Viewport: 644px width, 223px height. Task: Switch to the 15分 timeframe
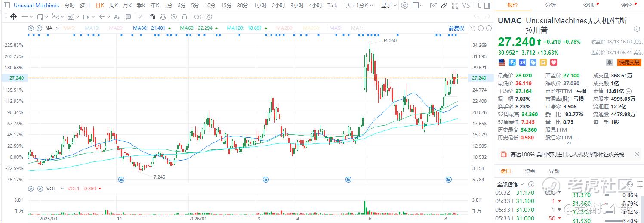click(226, 6)
